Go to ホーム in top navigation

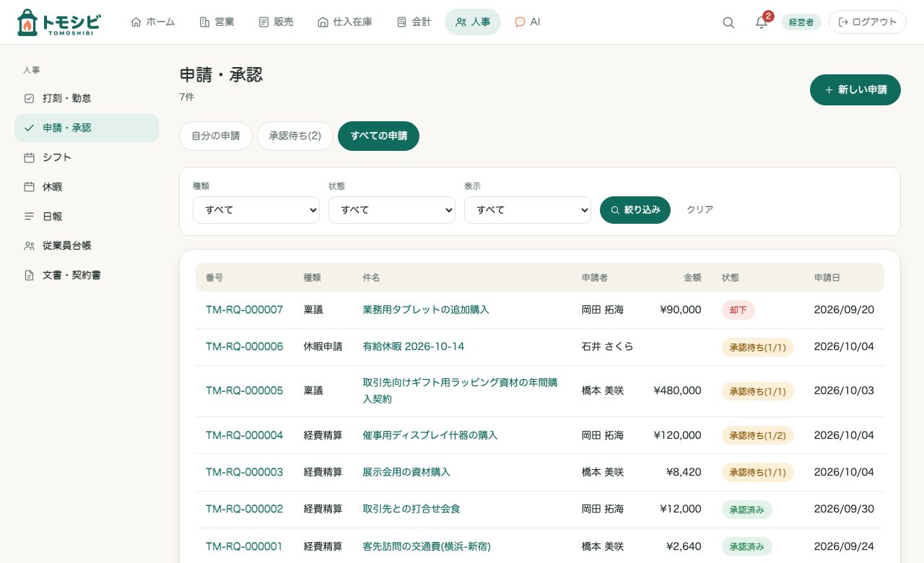153,22
